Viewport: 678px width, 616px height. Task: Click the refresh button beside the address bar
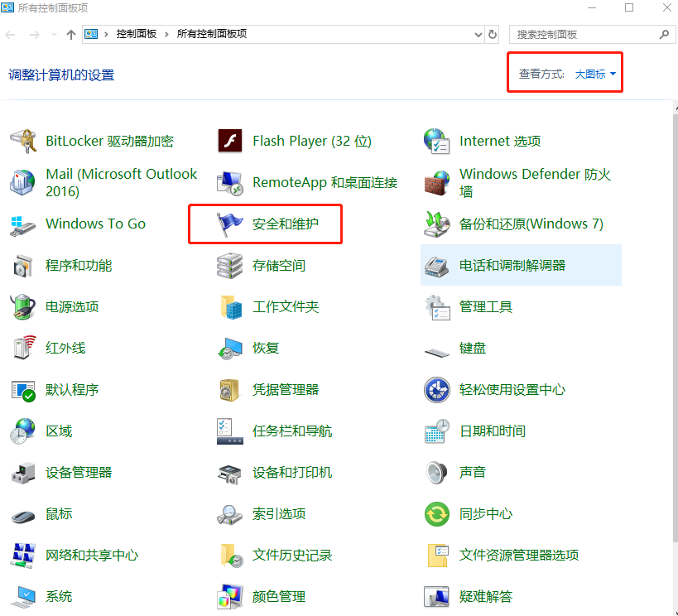492,34
